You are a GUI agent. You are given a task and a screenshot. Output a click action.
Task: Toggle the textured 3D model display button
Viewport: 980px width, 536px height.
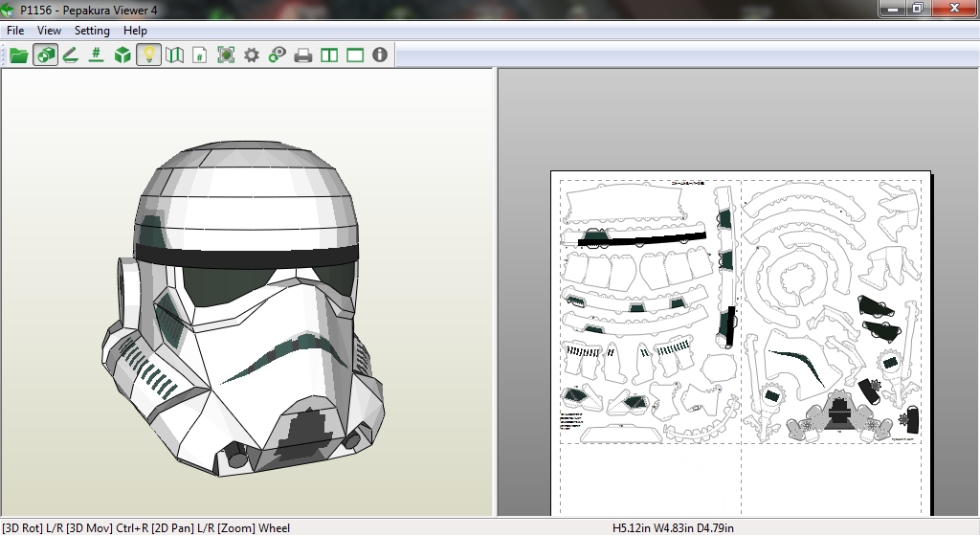[45, 55]
